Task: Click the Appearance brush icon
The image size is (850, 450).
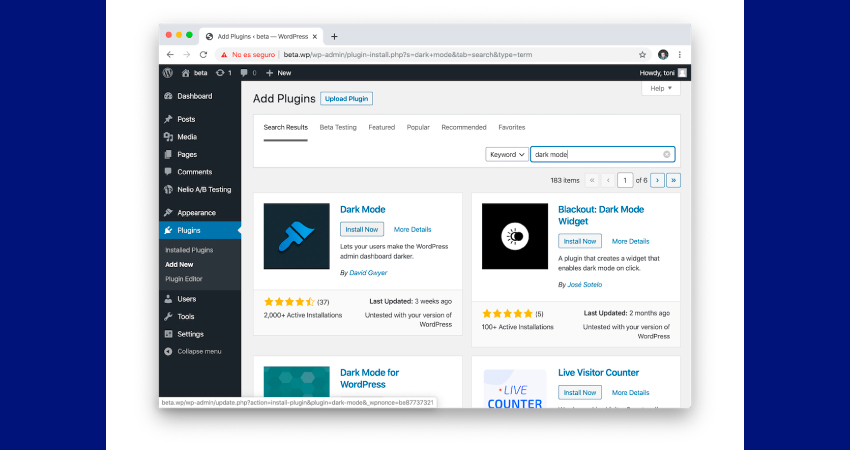Action: 169,213
